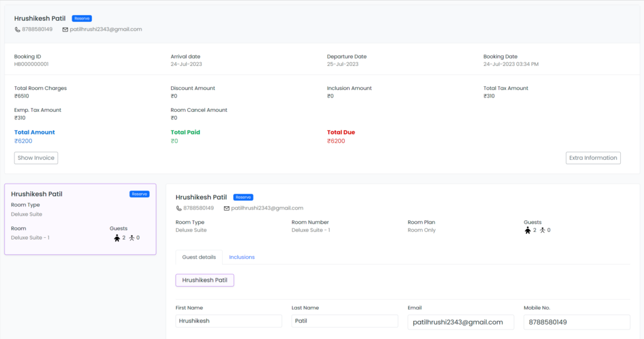Viewport: 644px width, 339px height.
Task: Click the email icon in guest detail panel
Action: pyautogui.click(x=226, y=208)
